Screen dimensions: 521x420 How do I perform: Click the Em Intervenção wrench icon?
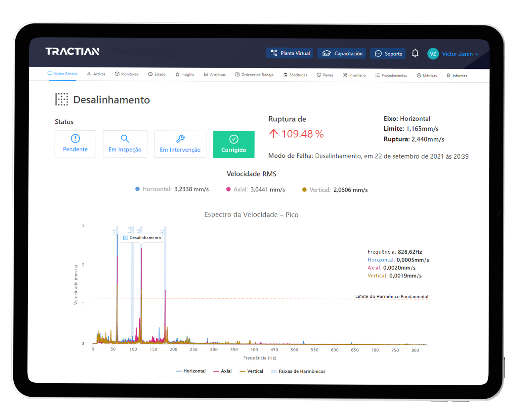click(180, 139)
